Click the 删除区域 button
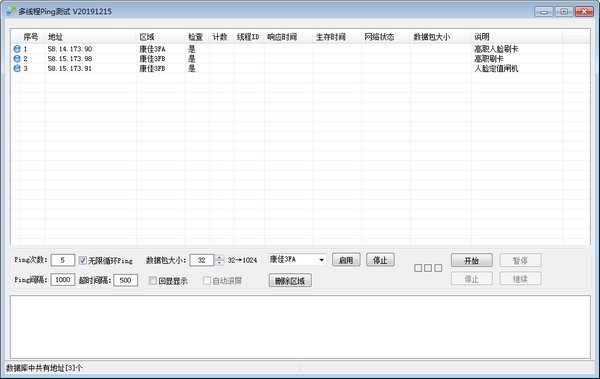The height and width of the screenshot is (379, 600). [x=290, y=281]
